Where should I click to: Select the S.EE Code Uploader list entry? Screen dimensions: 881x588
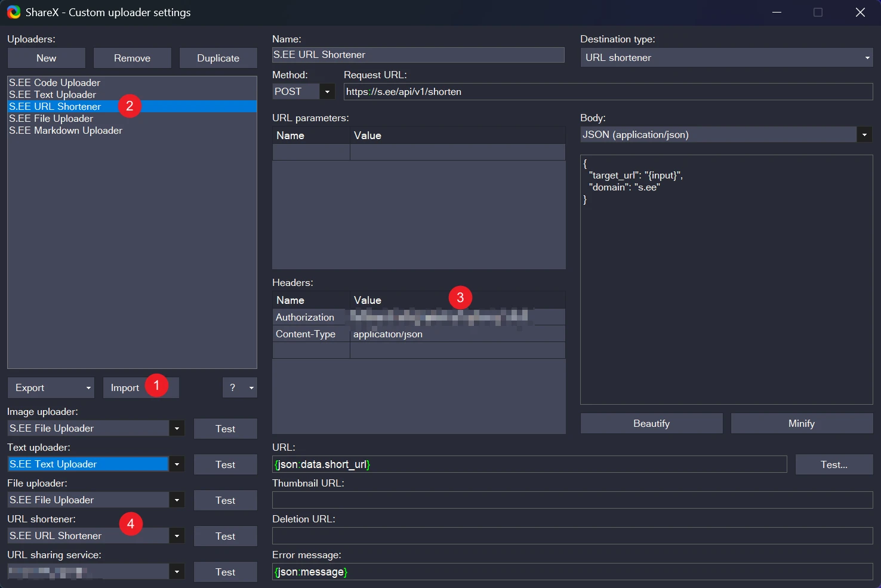(54, 82)
